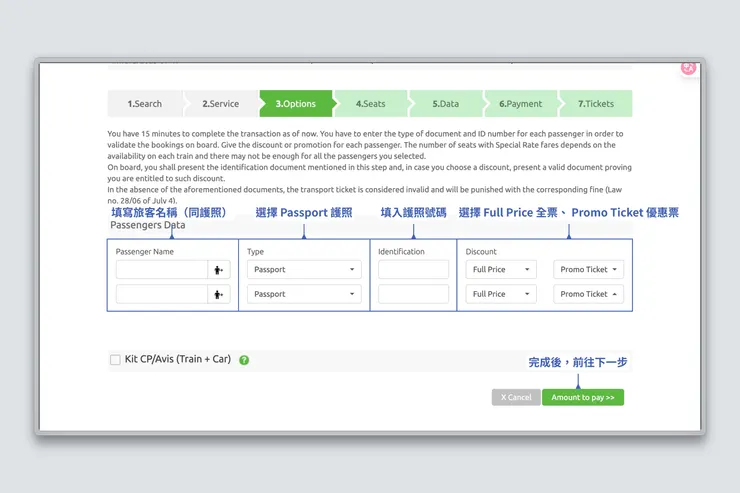Select the 4.Seats step tab
740x493 pixels.
370,104
